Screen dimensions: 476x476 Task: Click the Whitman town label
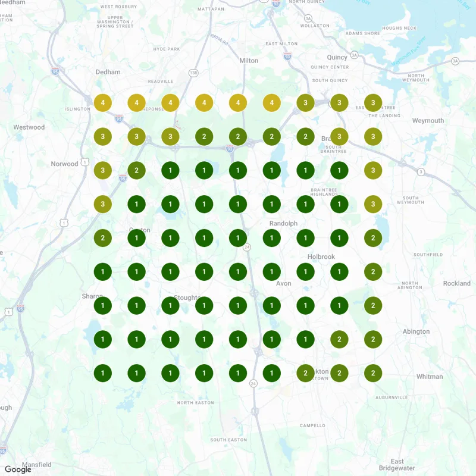[x=430, y=377]
